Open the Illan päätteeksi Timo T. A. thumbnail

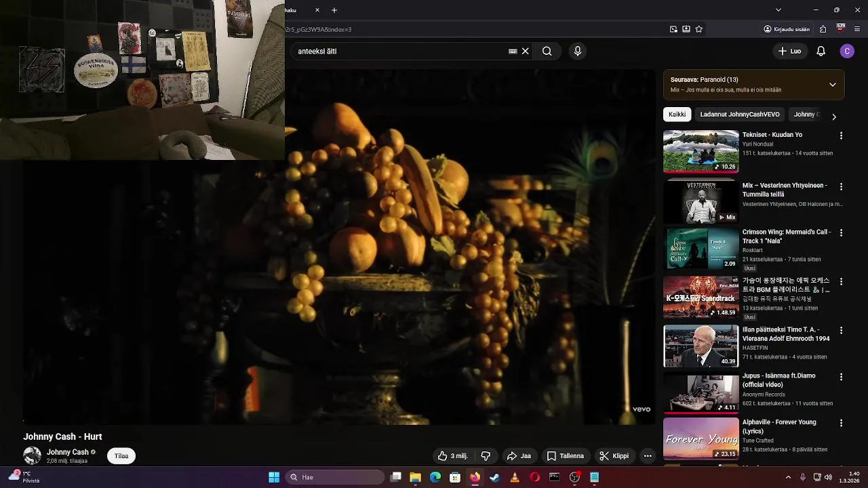pos(701,346)
